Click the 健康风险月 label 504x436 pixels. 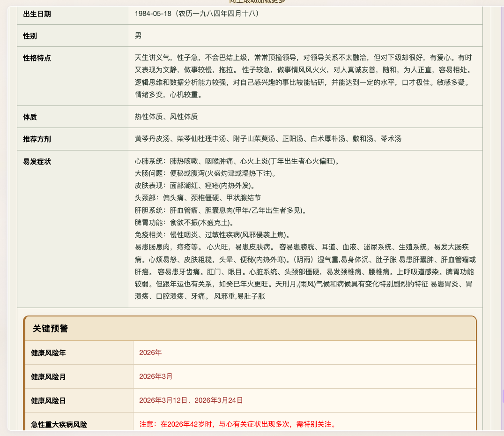[49, 377]
